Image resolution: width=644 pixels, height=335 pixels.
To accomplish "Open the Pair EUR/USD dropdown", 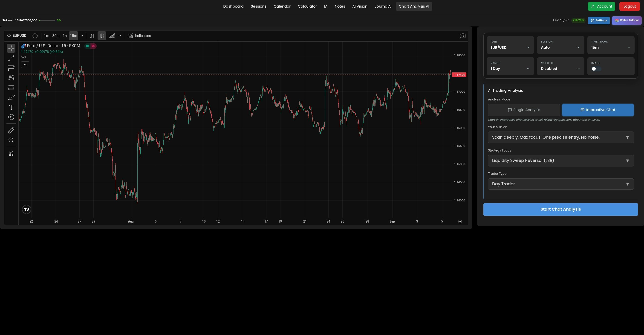I will [510, 45].
